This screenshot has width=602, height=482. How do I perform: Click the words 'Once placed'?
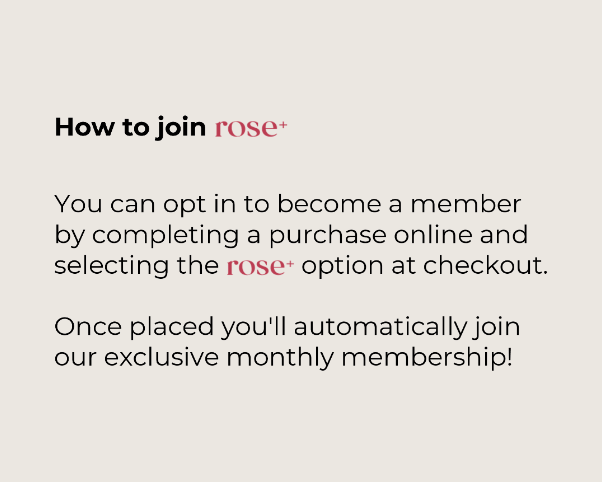tap(134, 328)
